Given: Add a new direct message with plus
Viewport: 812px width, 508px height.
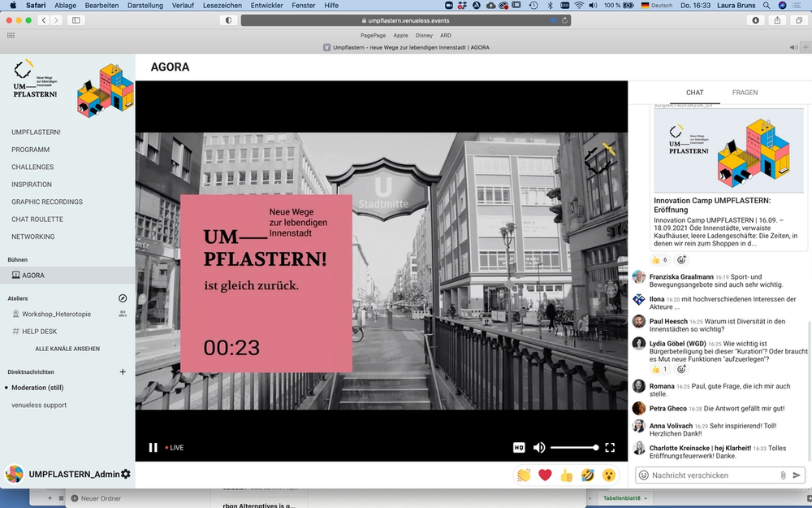Looking at the screenshot, I should tap(123, 371).
